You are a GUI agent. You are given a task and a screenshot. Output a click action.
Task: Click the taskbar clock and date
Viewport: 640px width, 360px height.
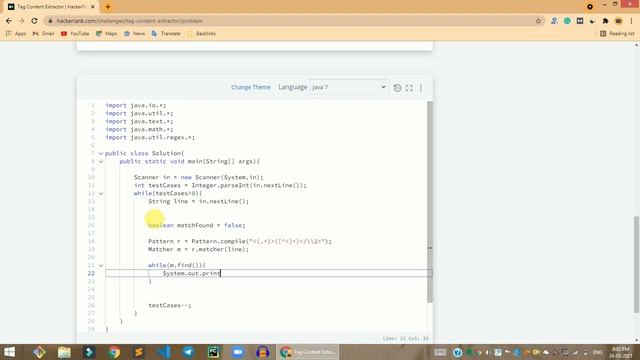click(x=620, y=352)
